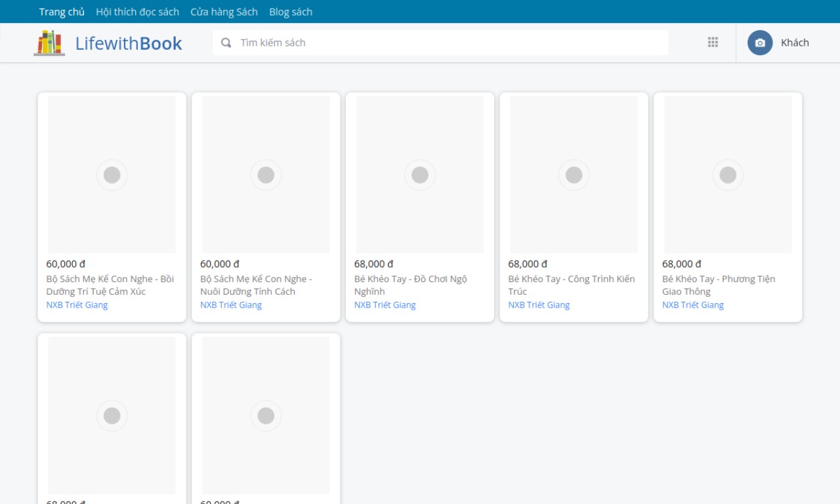Click NXB Triết Giang under Nuôi Dưỡng Tính Cách book
This screenshot has height=504, width=840.
pyautogui.click(x=231, y=305)
